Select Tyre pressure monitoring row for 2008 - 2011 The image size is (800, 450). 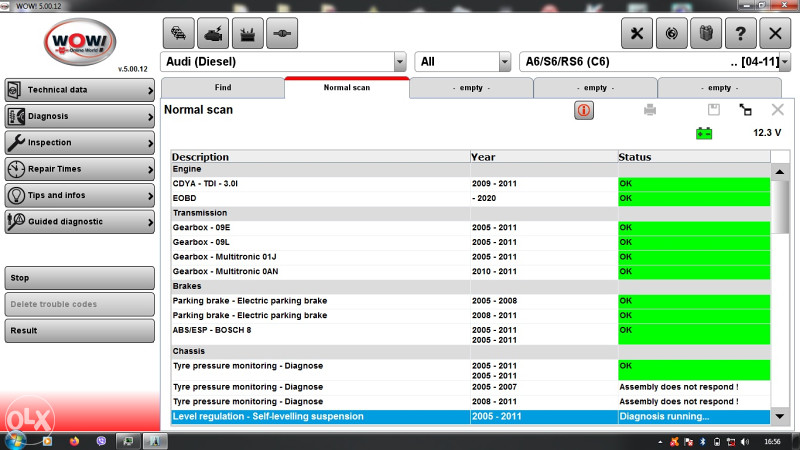(x=470, y=402)
